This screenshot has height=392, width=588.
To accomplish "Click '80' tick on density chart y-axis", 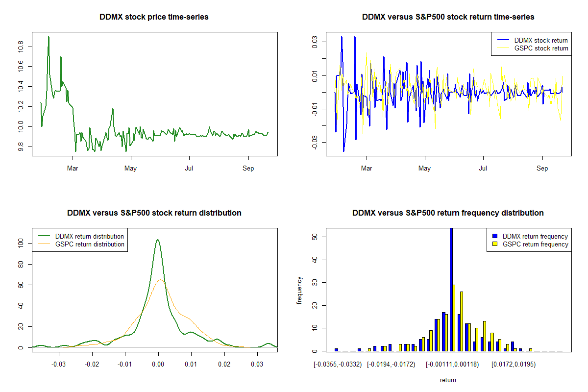I will [x=21, y=264].
